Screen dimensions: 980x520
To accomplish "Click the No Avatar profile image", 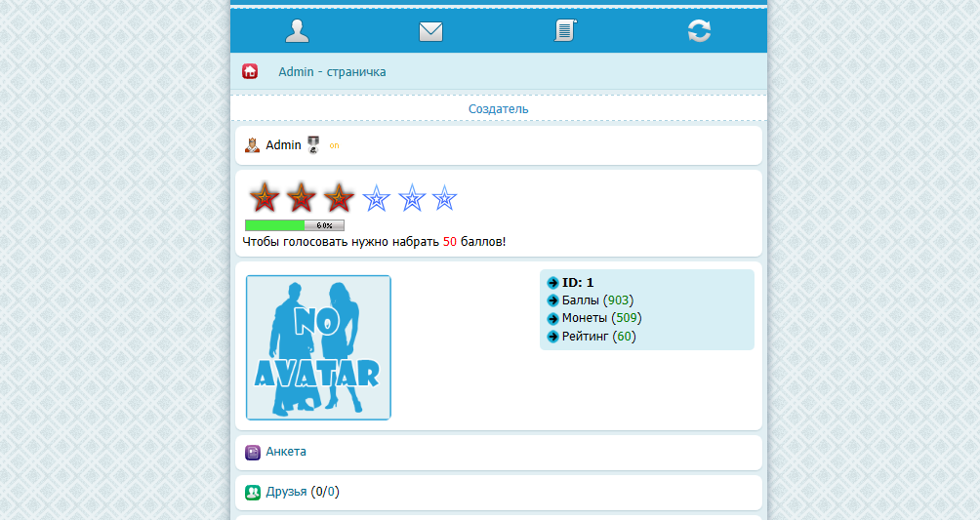I will tap(318, 347).
